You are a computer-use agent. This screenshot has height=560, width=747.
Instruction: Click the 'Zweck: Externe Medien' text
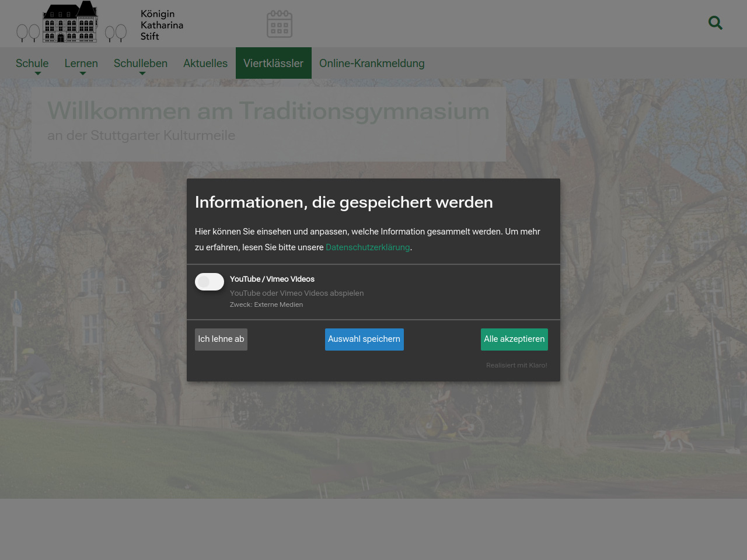click(x=266, y=304)
